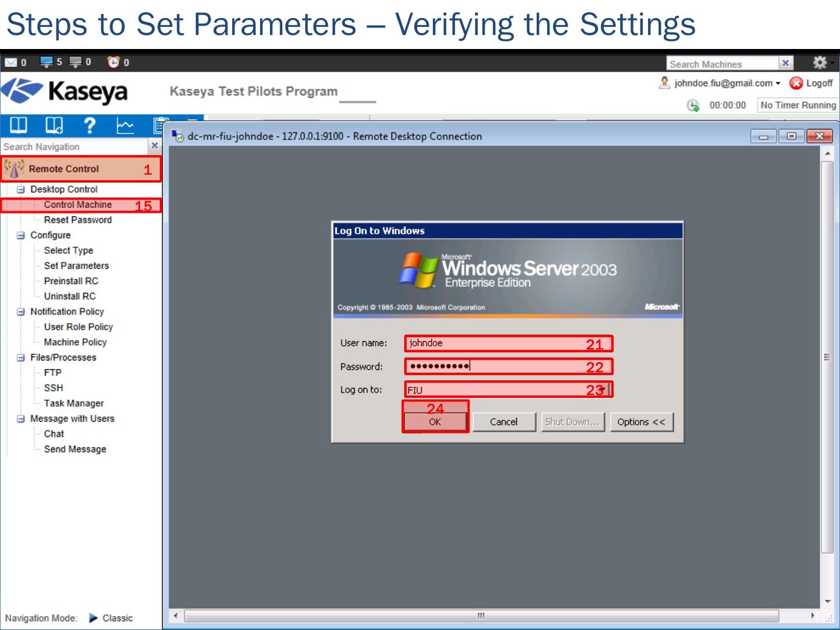Image resolution: width=840 pixels, height=630 pixels.
Task: Open the alarm clock notification icon
Action: [x=114, y=62]
